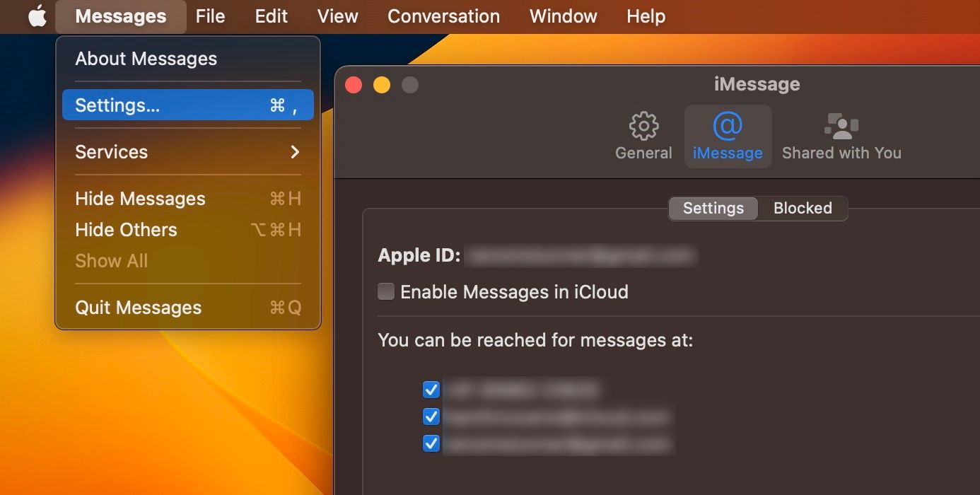Choose About Messages from the menu
The height and width of the screenshot is (495, 980).
coord(146,59)
